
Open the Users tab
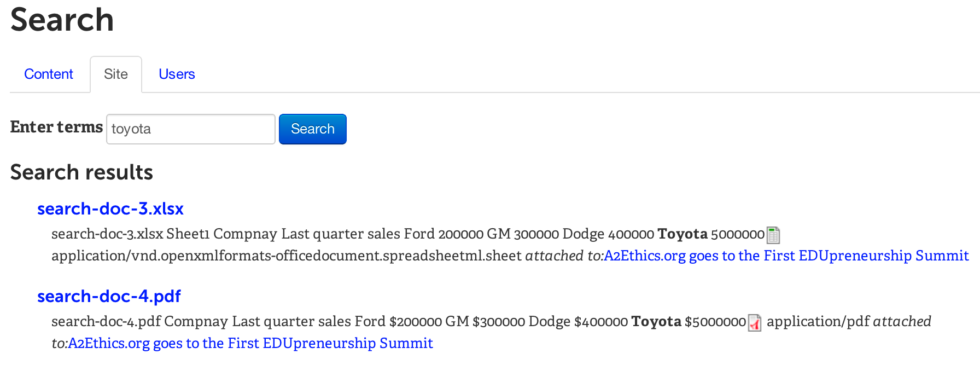(177, 74)
